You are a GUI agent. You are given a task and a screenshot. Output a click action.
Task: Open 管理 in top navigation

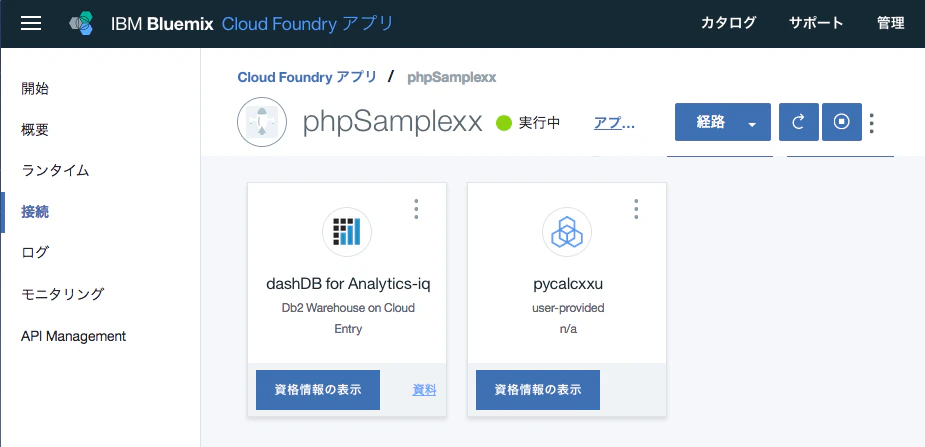[891, 24]
